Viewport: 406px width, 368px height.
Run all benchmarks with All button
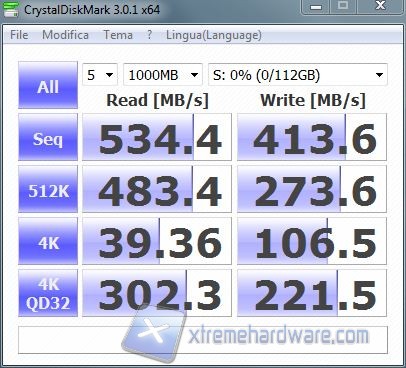click(48, 85)
